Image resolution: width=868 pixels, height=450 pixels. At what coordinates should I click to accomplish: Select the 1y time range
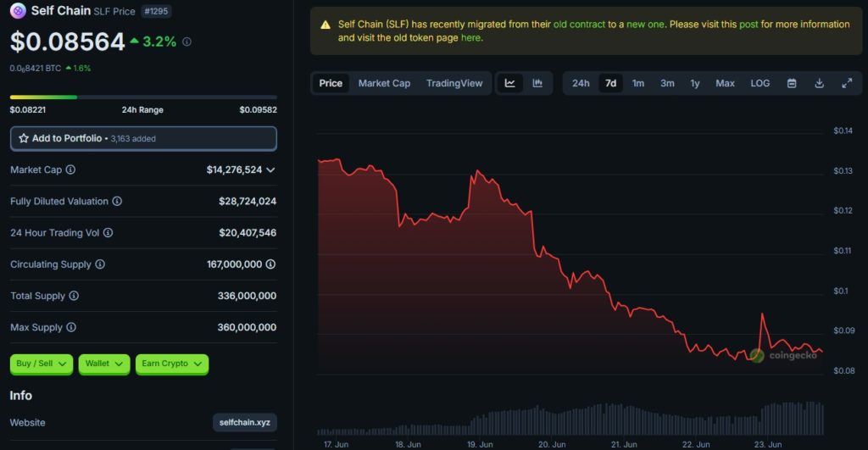click(x=695, y=83)
